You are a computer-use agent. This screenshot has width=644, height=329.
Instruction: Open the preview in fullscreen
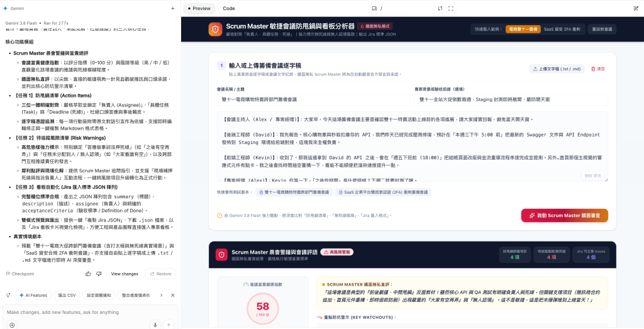[450, 8]
